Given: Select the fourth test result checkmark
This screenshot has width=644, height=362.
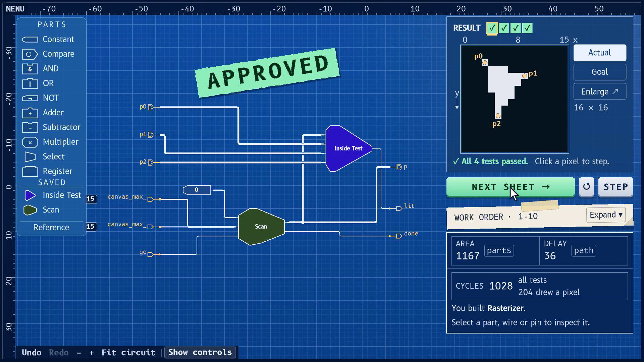Looking at the screenshot, I should click(527, 28).
